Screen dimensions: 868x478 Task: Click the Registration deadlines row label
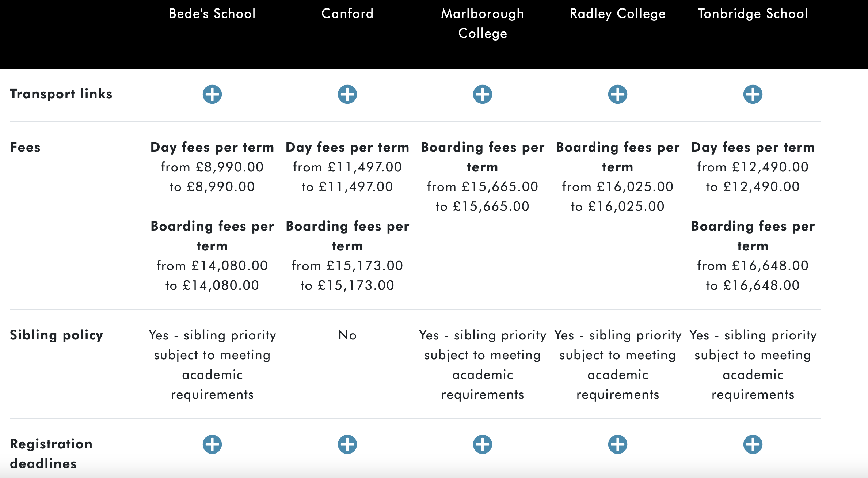point(51,454)
